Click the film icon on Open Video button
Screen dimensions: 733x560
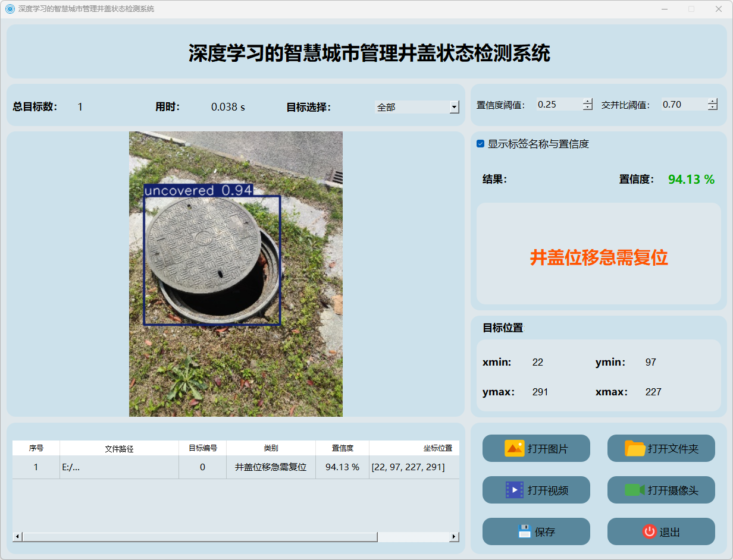click(514, 490)
